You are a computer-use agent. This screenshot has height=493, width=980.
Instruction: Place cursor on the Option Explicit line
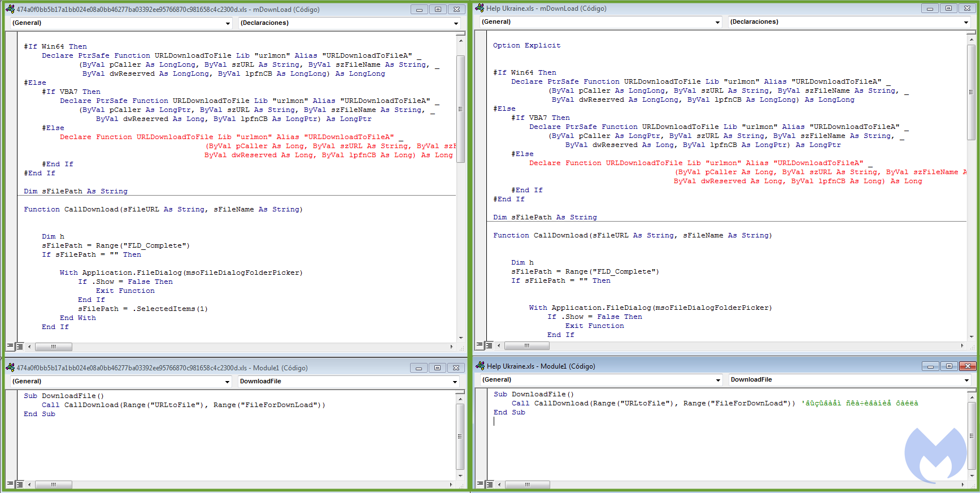[527, 45]
